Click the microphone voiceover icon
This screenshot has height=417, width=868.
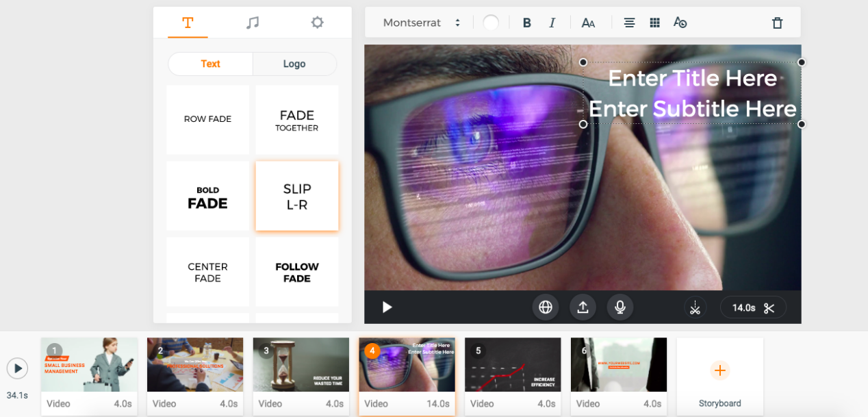coord(620,307)
